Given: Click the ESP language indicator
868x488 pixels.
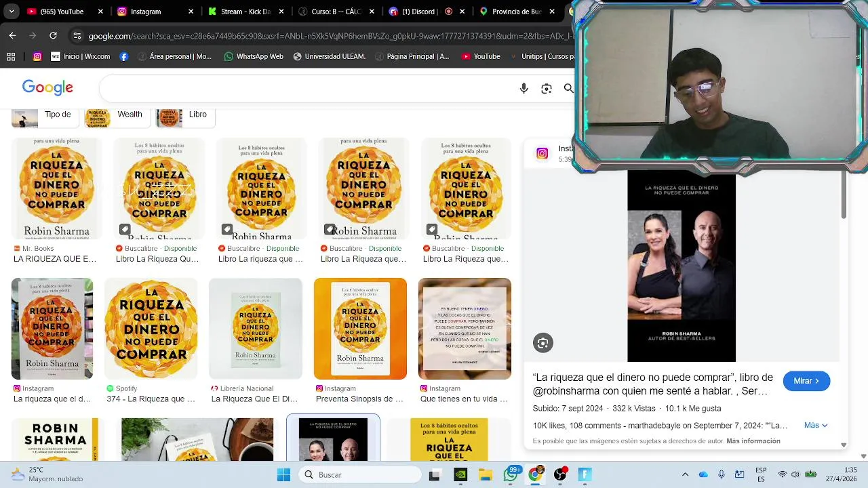Looking at the screenshot, I should click(x=761, y=474).
